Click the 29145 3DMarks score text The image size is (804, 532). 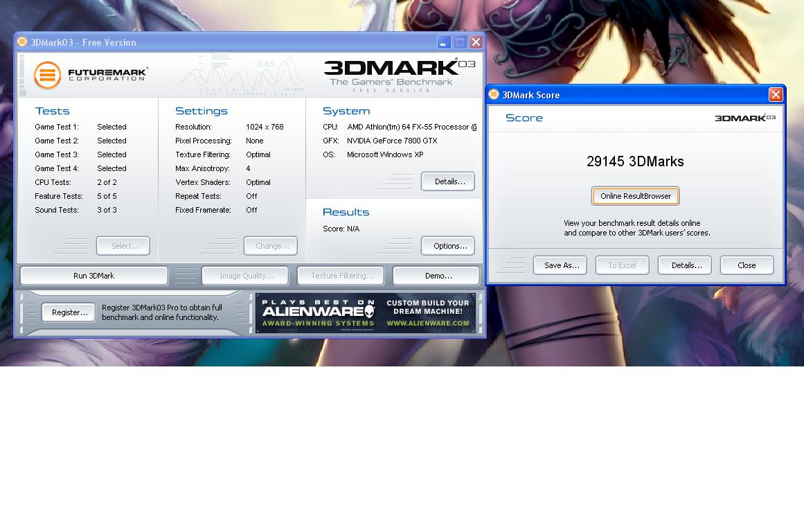coord(635,161)
